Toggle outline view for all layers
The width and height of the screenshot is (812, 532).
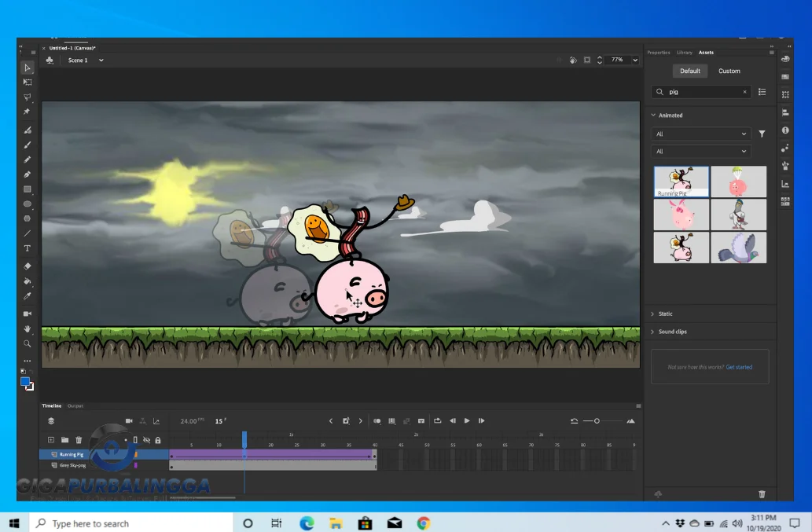click(136, 440)
